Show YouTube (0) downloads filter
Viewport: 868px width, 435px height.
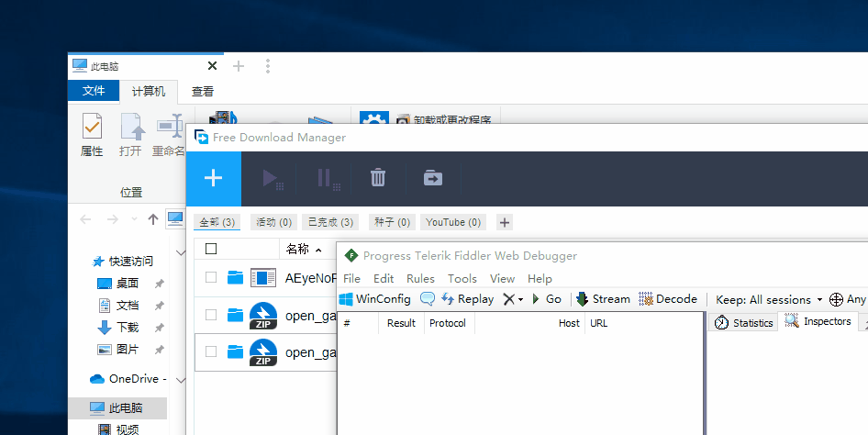point(453,222)
